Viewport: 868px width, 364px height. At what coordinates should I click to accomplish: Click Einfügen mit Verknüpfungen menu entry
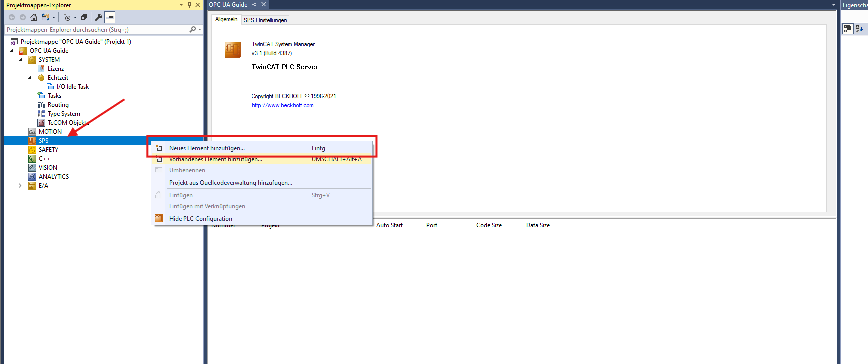(262, 206)
